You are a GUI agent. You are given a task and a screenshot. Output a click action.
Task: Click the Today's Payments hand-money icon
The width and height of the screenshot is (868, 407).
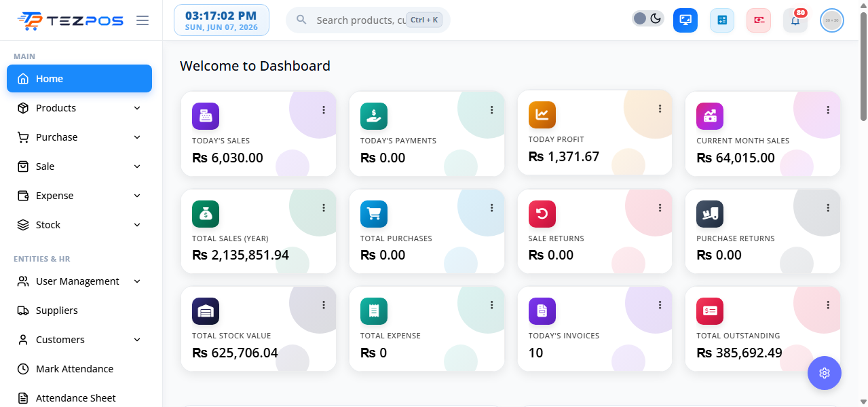(374, 116)
